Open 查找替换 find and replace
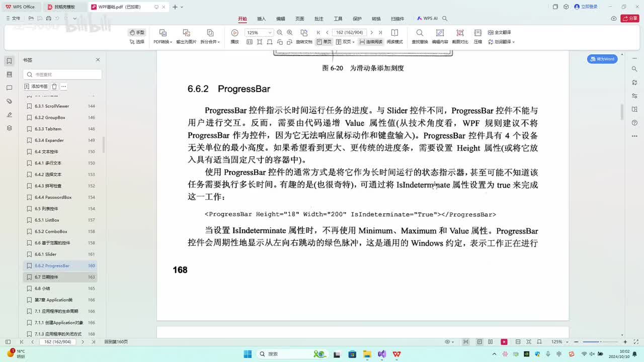Viewport: 644px width, 362px height. pyautogui.click(x=420, y=37)
